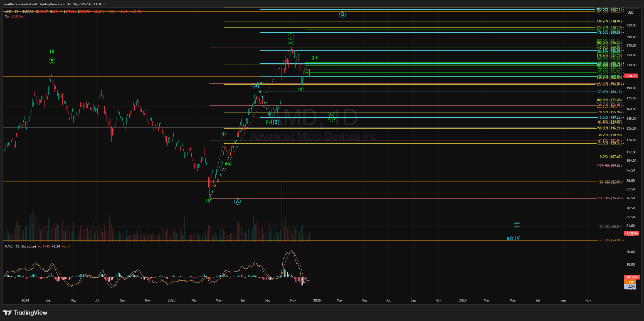Click the cyan circled A wave marker
The image size is (644, 321).
pyautogui.click(x=237, y=201)
